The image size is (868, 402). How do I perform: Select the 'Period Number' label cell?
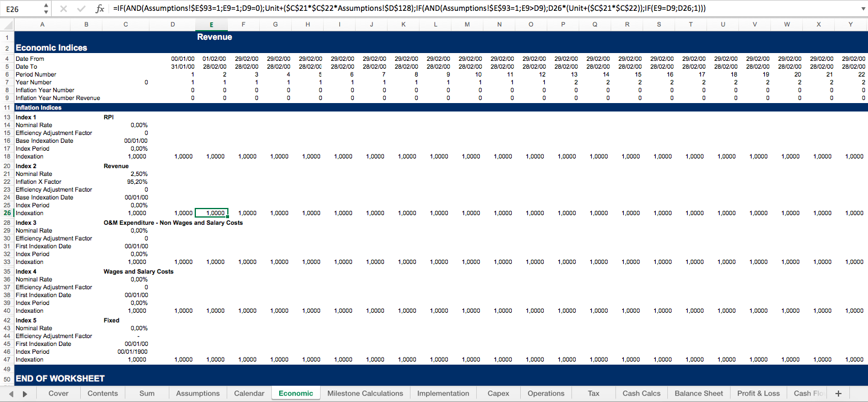click(x=36, y=74)
